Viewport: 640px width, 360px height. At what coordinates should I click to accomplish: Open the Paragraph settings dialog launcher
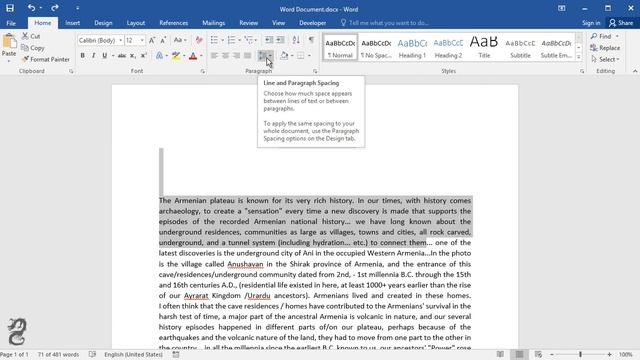click(x=315, y=71)
